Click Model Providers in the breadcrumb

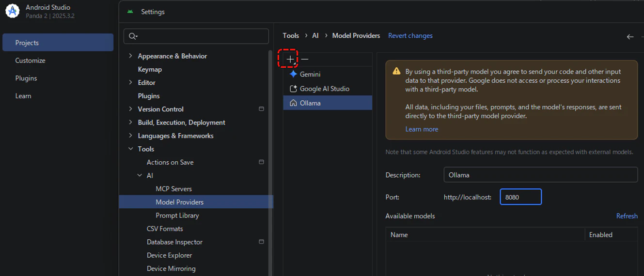356,36
